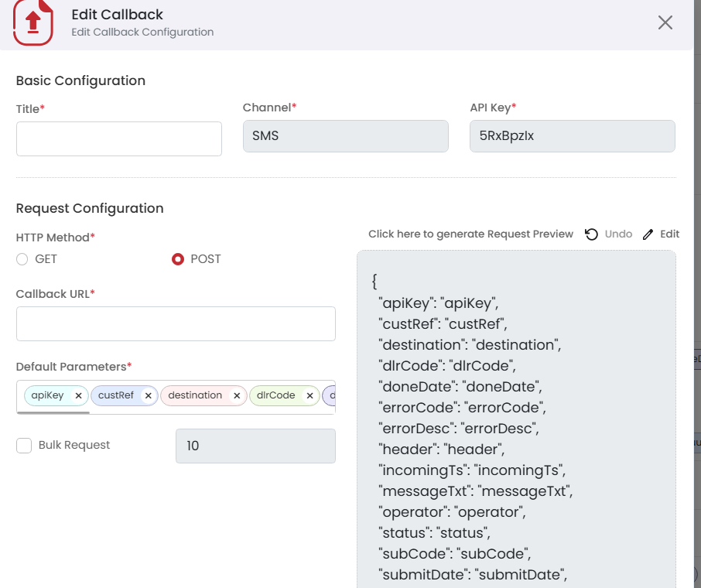Click the Undo text button
The image size is (701, 588).
coord(618,234)
